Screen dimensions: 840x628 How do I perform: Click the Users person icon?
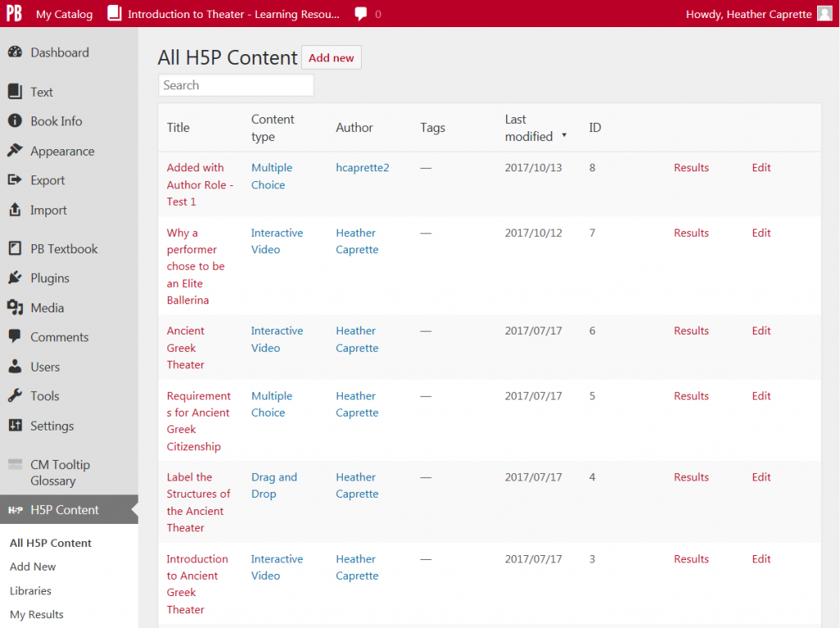point(15,366)
